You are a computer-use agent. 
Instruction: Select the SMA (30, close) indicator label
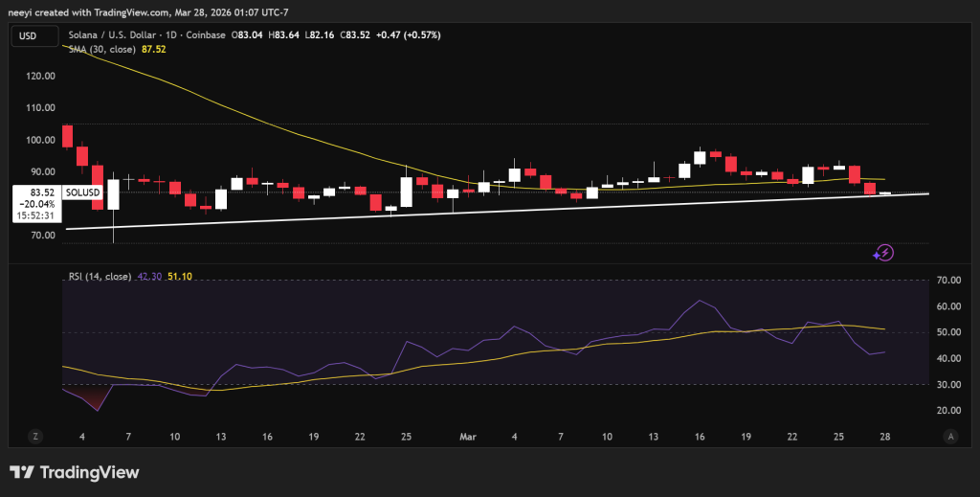pos(100,49)
